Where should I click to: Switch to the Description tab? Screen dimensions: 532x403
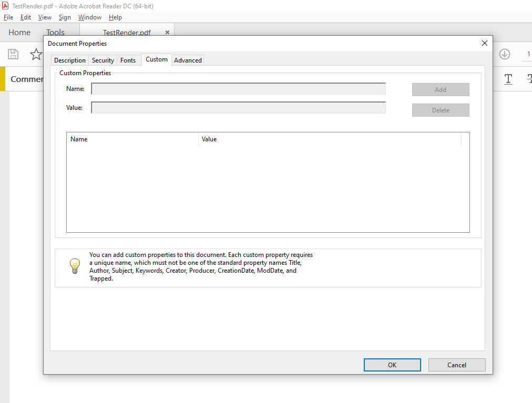[x=69, y=60]
